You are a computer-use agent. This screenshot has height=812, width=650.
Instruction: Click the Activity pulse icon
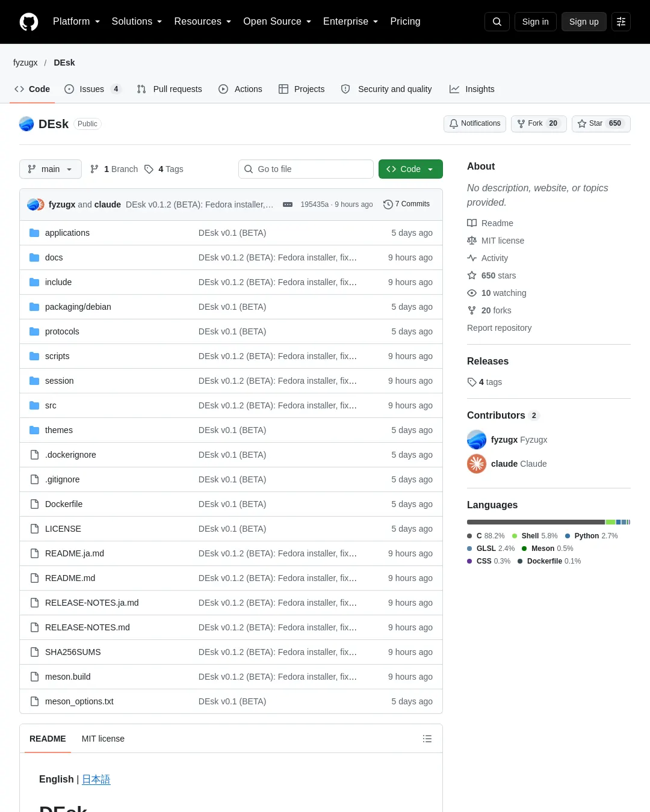pos(472,258)
